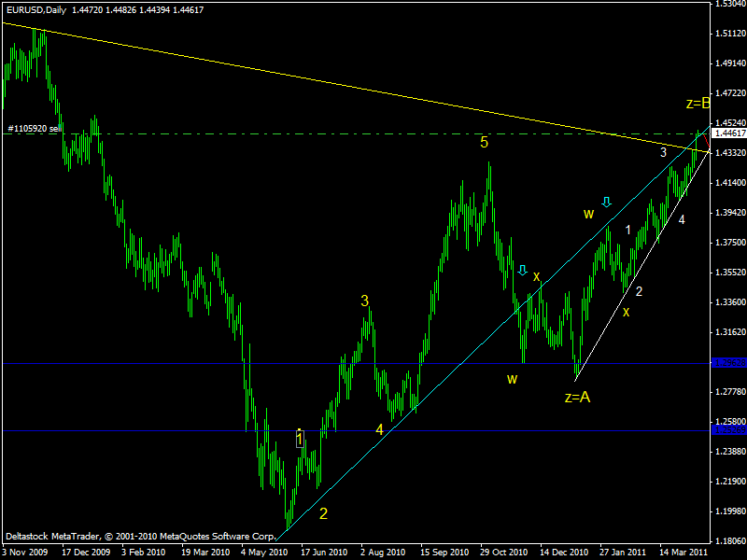Select the white wave 1 label
The image size is (747, 560).
[627, 231]
